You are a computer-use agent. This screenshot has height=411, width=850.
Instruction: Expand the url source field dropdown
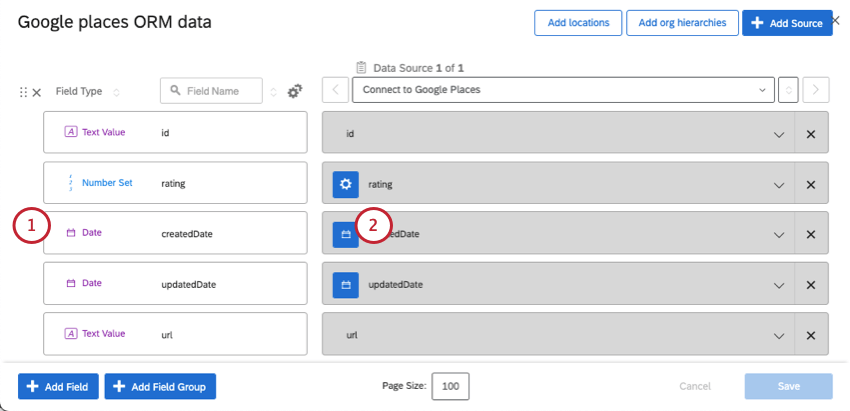[778, 334]
